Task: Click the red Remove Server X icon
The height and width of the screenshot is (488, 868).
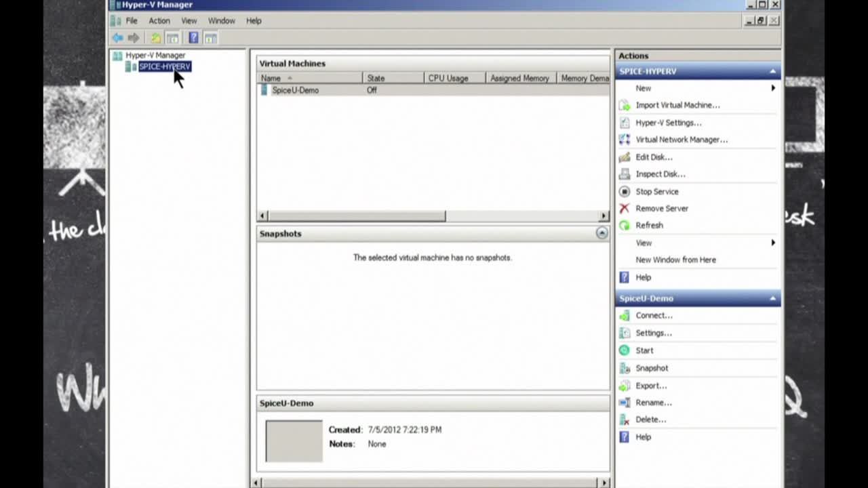Action: click(x=625, y=209)
